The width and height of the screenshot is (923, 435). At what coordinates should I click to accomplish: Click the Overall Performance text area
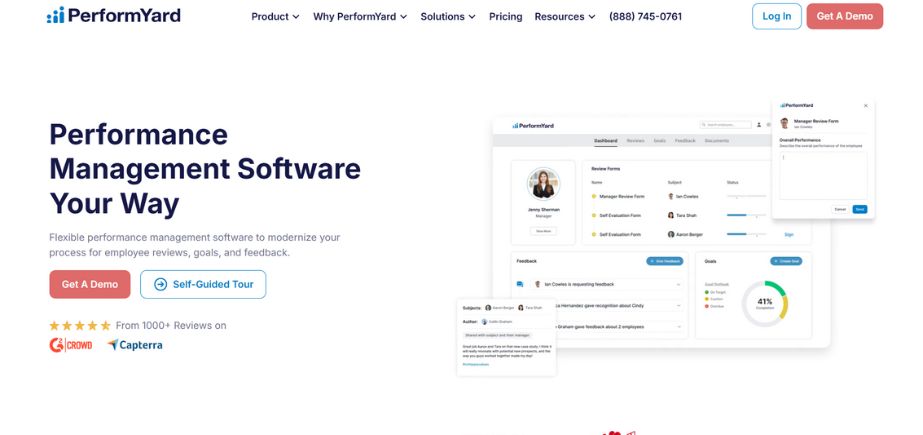[823, 176]
